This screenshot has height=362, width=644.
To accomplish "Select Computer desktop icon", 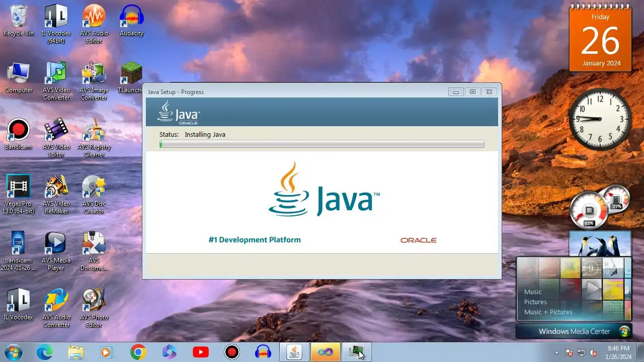I will [x=19, y=78].
